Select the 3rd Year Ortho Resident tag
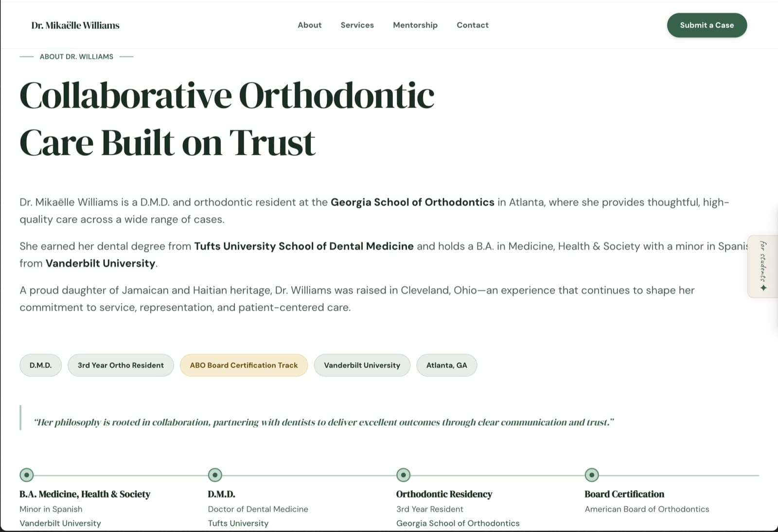Screen dimensions: 778x532 click(x=121, y=365)
